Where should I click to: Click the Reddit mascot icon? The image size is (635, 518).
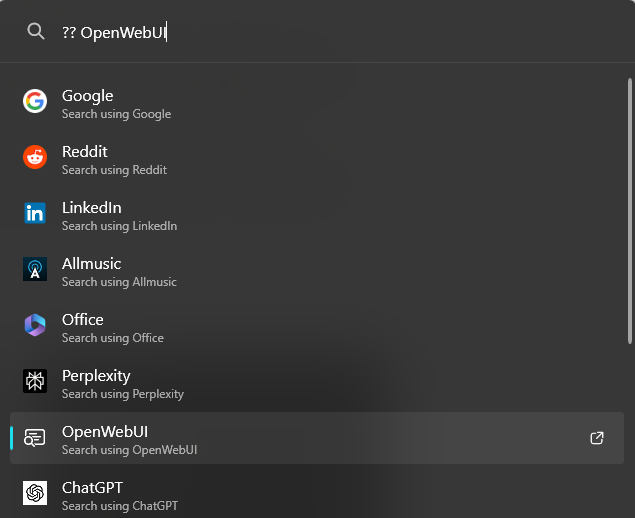[x=35, y=157]
